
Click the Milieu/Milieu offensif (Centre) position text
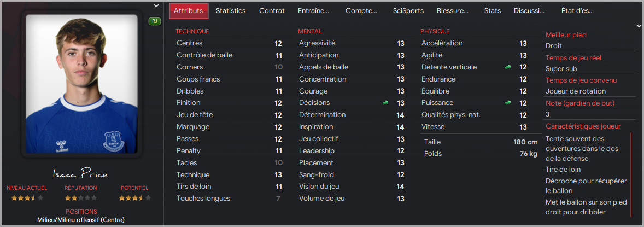pos(81,220)
